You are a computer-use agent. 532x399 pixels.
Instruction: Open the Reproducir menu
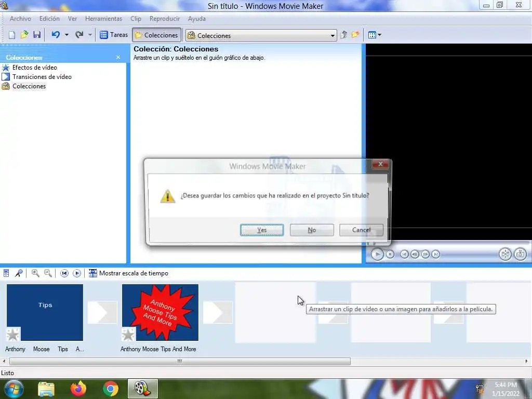165,19
